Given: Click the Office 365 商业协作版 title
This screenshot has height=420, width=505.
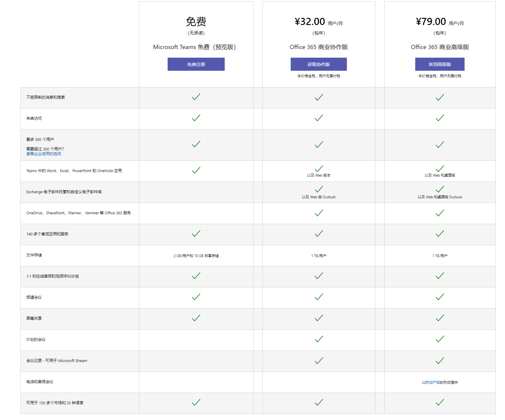Looking at the screenshot, I should (x=319, y=47).
